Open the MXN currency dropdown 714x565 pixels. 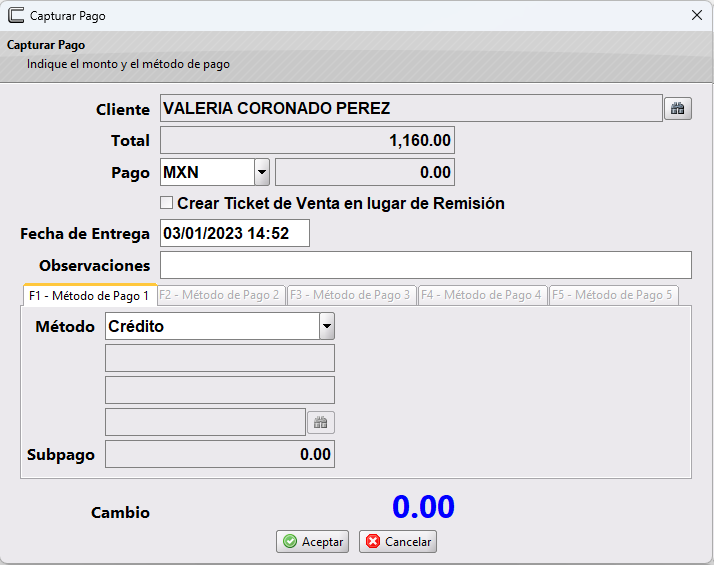click(x=262, y=172)
